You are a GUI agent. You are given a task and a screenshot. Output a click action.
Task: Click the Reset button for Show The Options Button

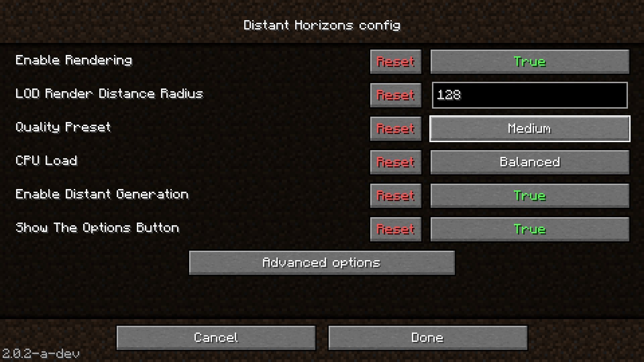(395, 229)
